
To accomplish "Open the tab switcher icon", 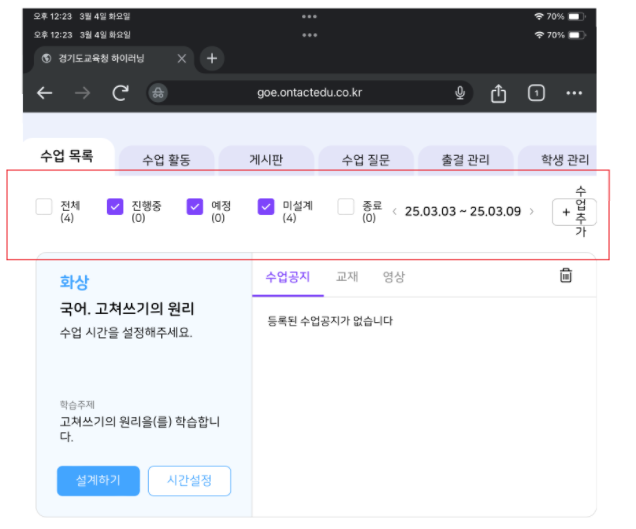I will pyautogui.click(x=536, y=93).
